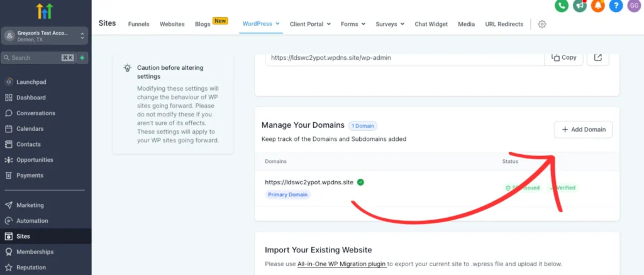The image size is (644, 275).
Task: Click the sidebar Search field
Action: (x=38, y=58)
